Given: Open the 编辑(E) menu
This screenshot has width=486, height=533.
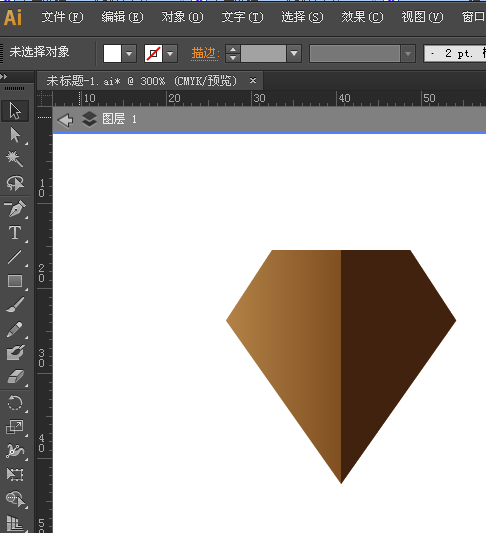Looking at the screenshot, I should point(122,17).
